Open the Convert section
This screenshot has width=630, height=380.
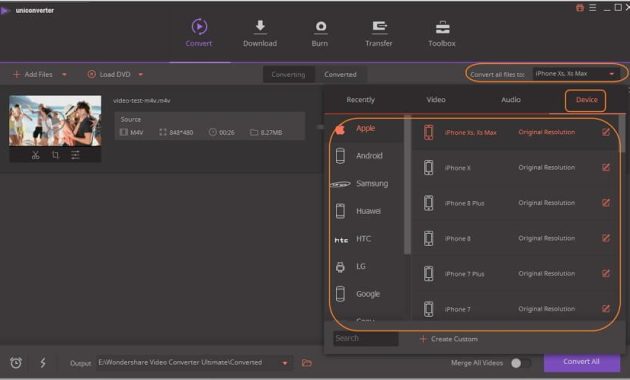pos(199,33)
